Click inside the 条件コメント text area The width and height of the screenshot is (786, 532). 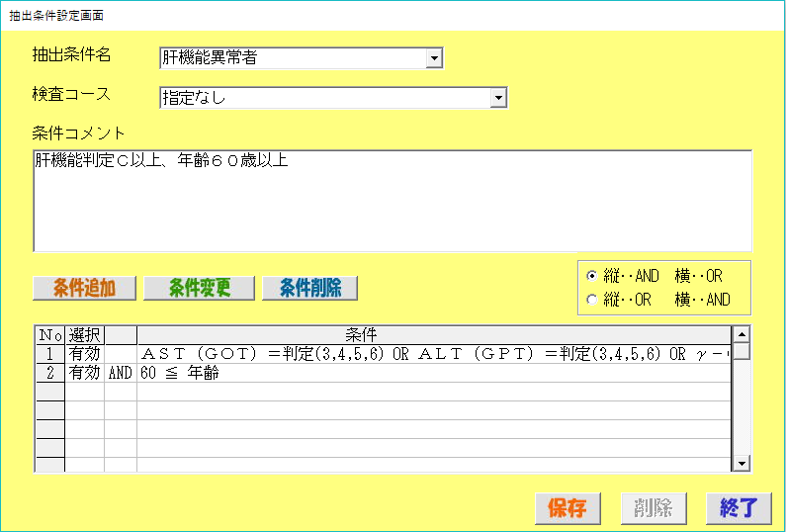coord(392,201)
